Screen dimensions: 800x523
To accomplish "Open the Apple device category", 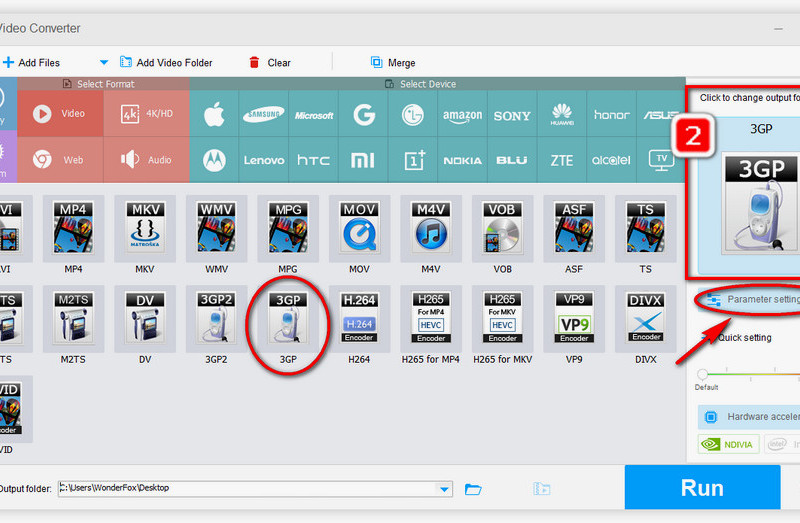I will tap(214, 114).
